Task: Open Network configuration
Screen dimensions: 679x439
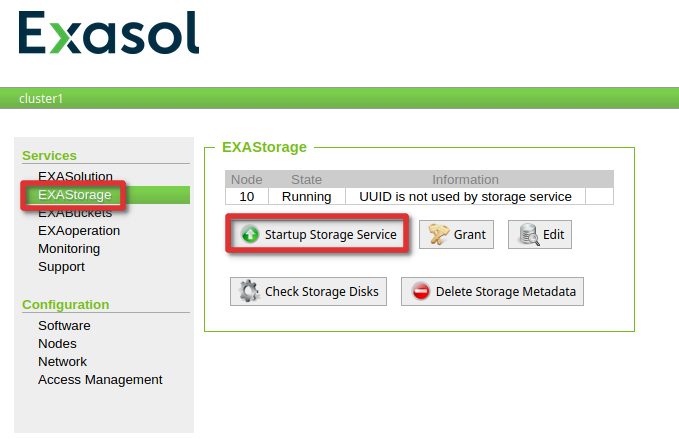Action: tap(62, 362)
